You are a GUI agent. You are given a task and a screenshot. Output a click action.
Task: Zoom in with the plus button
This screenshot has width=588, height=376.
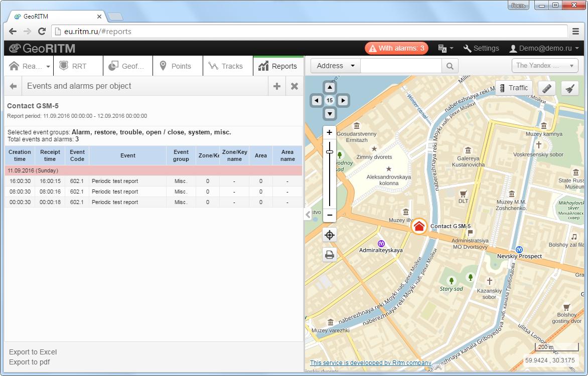[329, 132]
